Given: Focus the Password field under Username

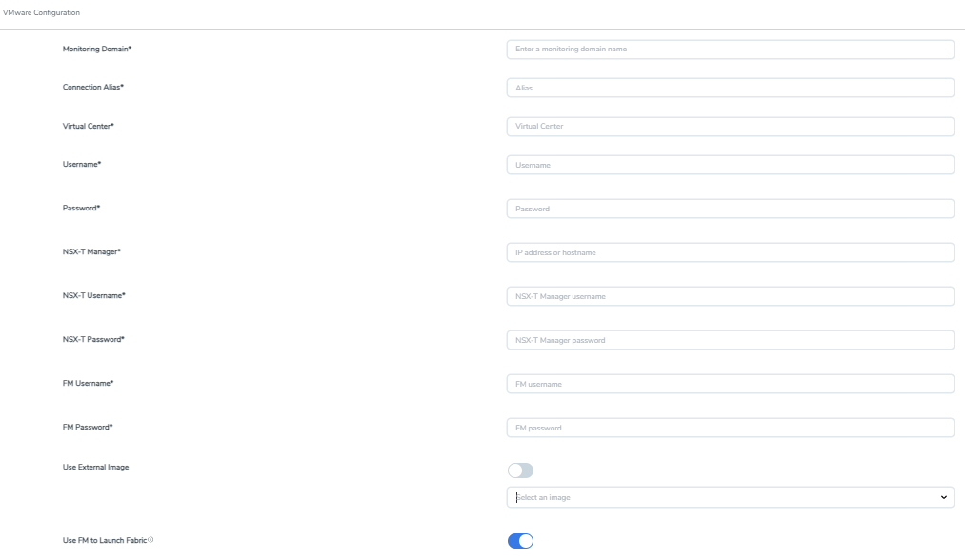Looking at the screenshot, I should click(x=730, y=209).
